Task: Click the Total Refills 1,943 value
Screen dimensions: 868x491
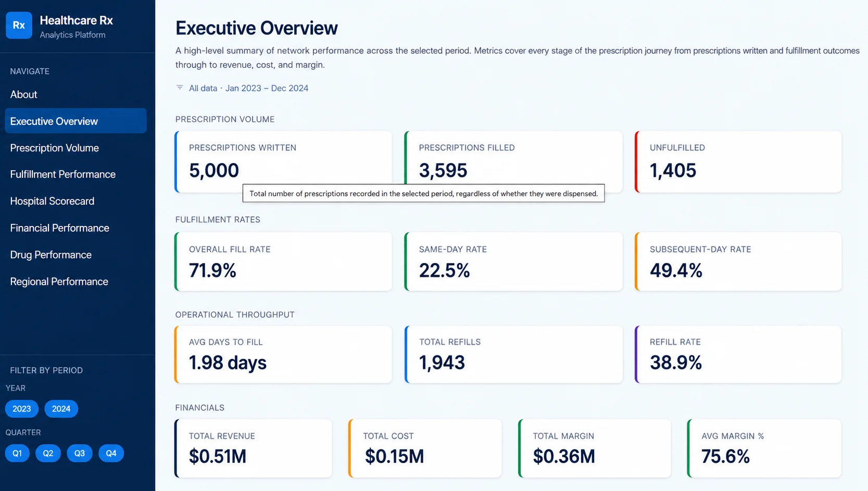Action: coord(442,362)
